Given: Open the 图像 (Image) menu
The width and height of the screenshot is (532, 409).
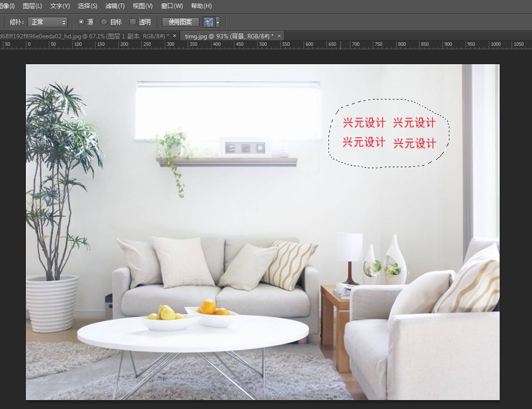Looking at the screenshot, I should point(6,6).
